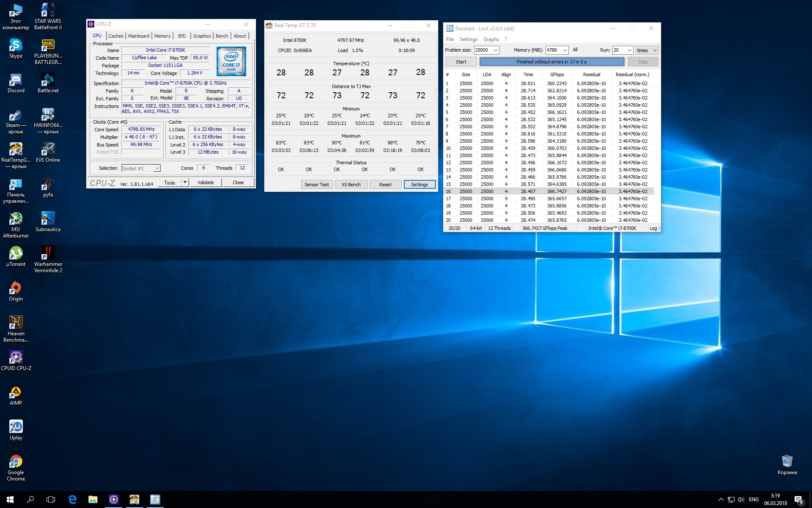Open the Graphs menu in LinX
This screenshot has height=508, width=812.
pyautogui.click(x=491, y=39)
